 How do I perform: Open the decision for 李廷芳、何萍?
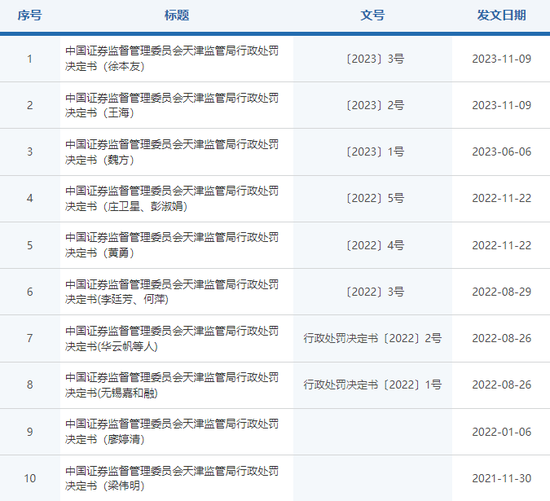tap(172, 292)
